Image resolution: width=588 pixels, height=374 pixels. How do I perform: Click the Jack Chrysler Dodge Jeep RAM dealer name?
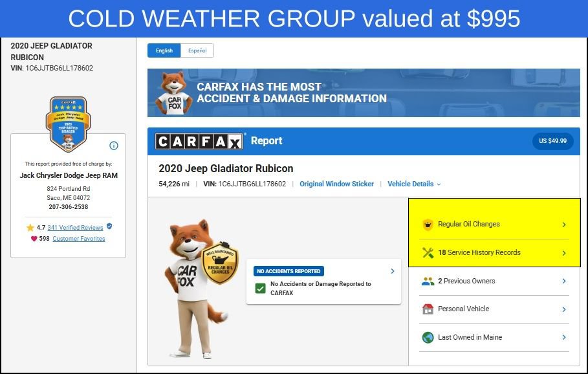coord(69,175)
